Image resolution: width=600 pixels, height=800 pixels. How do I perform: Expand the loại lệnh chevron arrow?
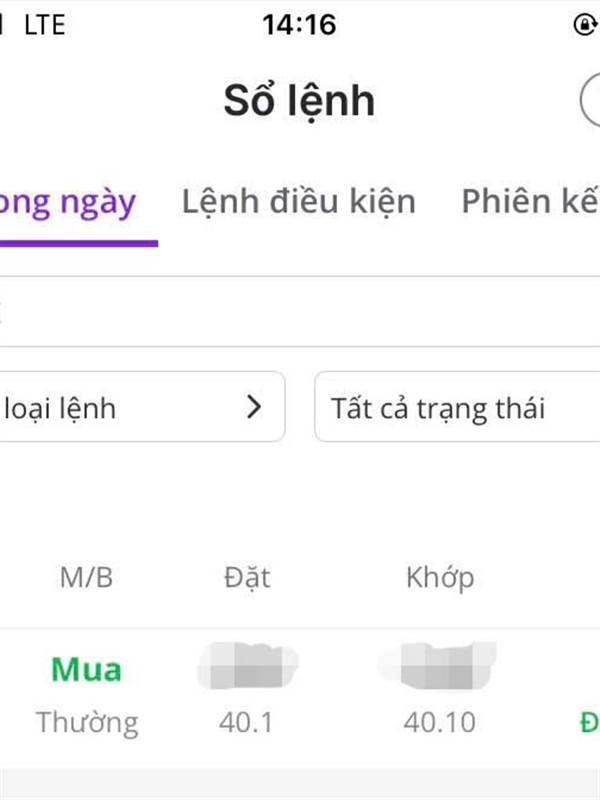click(255, 407)
